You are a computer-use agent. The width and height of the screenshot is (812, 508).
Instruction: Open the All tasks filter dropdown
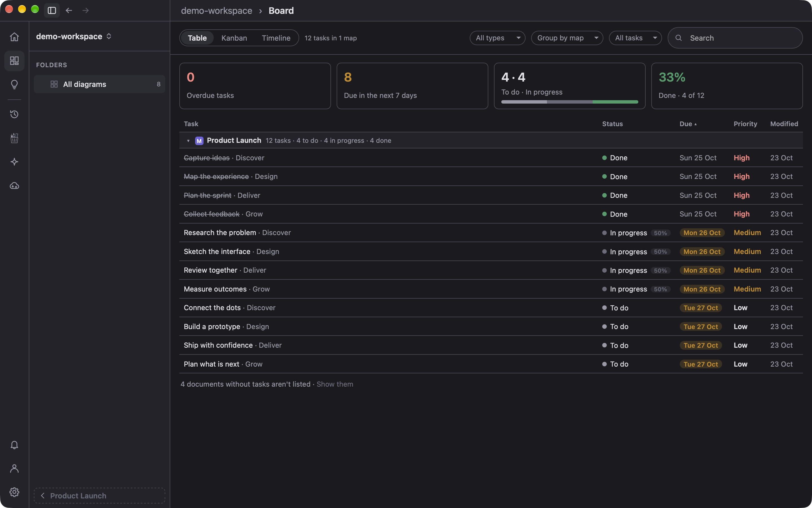click(635, 38)
